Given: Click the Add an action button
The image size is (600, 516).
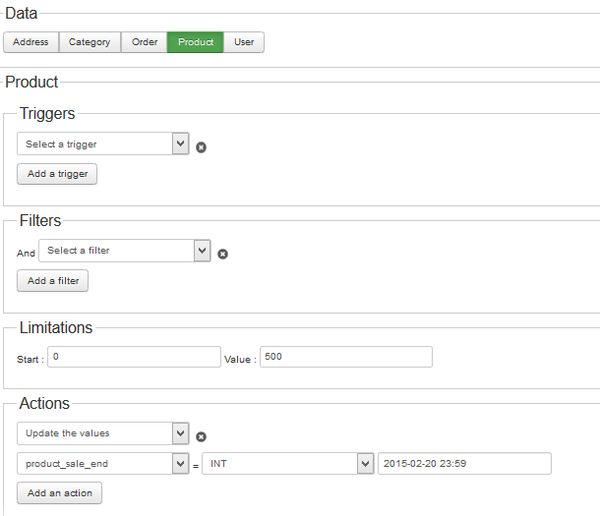Looking at the screenshot, I should click(59, 493).
